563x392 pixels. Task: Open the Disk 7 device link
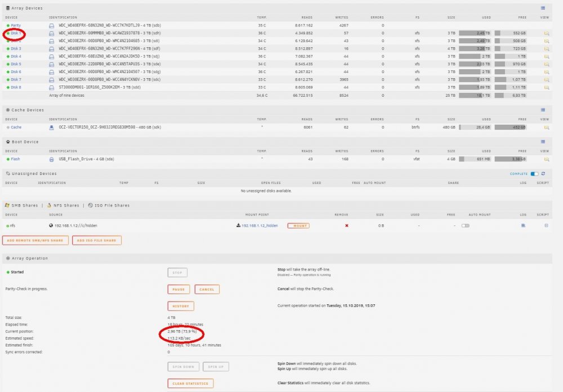click(16, 80)
